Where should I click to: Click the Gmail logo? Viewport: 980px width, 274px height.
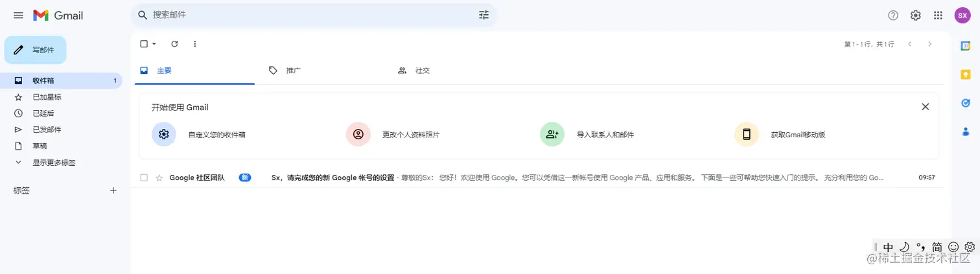pos(58,16)
